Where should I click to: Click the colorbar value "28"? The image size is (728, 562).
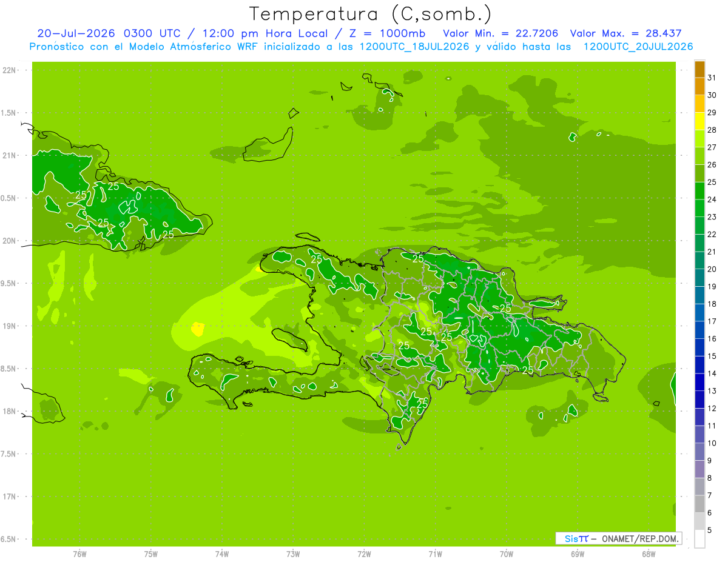click(x=712, y=130)
